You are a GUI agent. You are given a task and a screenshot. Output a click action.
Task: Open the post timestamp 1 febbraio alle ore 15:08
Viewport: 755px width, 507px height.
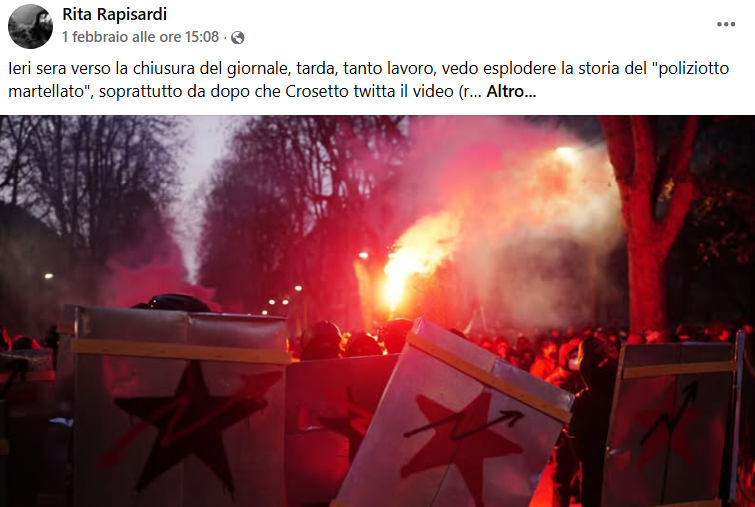tap(140, 37)
